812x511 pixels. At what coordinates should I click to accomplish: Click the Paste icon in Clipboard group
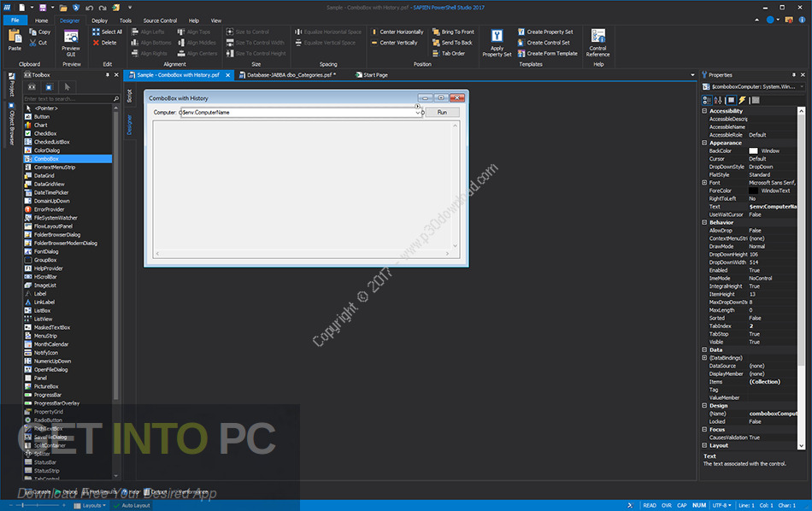click(15, 36)
